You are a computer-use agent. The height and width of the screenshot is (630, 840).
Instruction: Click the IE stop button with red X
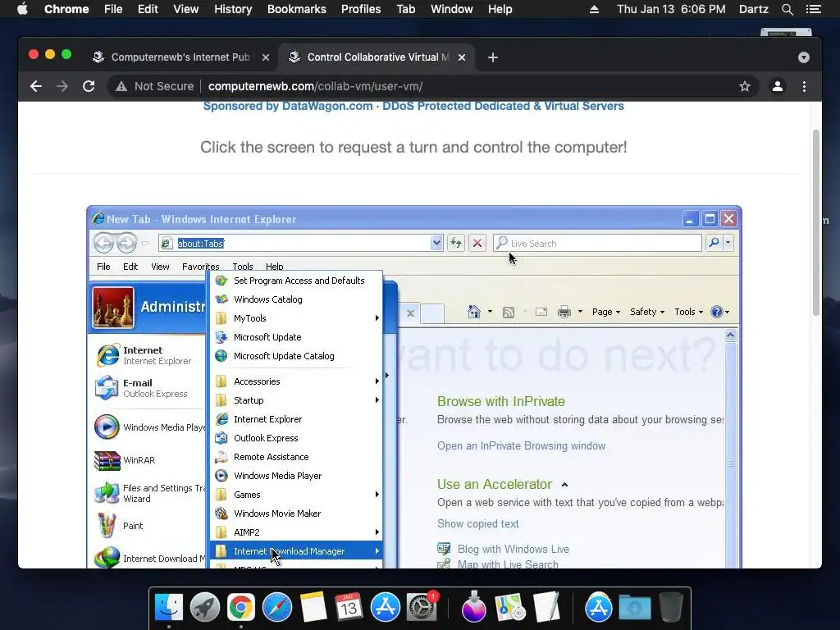[x=477, y=243]
